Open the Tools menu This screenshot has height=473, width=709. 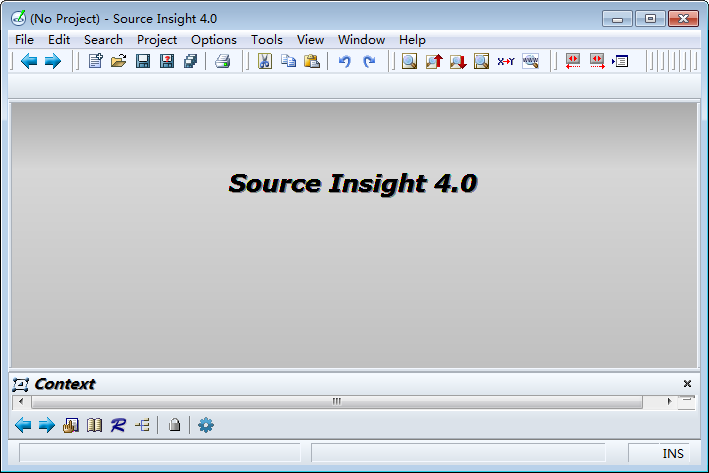(x=267, y=40)
